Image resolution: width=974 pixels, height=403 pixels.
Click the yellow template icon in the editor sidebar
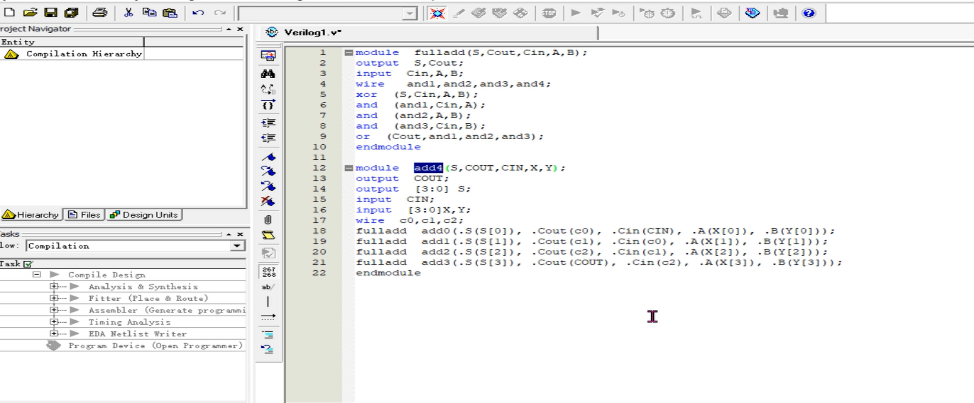(x=268, y=235)
